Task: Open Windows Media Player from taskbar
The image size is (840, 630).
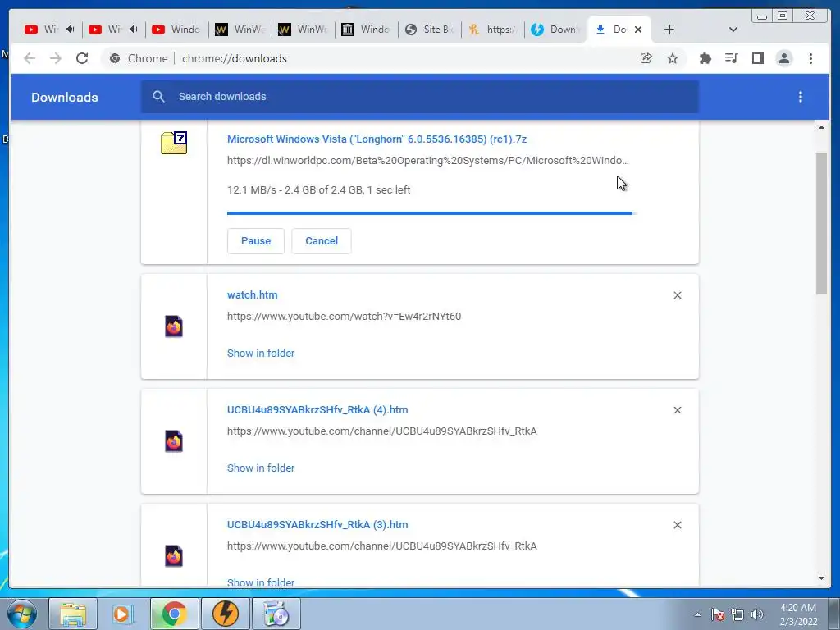Action: click(x=123, y=614)
